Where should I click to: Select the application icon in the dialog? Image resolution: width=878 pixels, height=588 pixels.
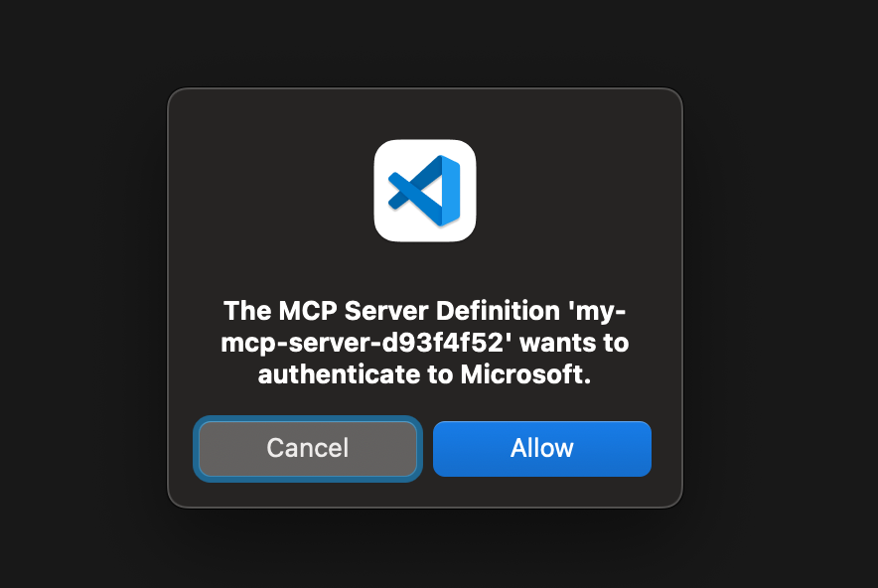(425, 190)
